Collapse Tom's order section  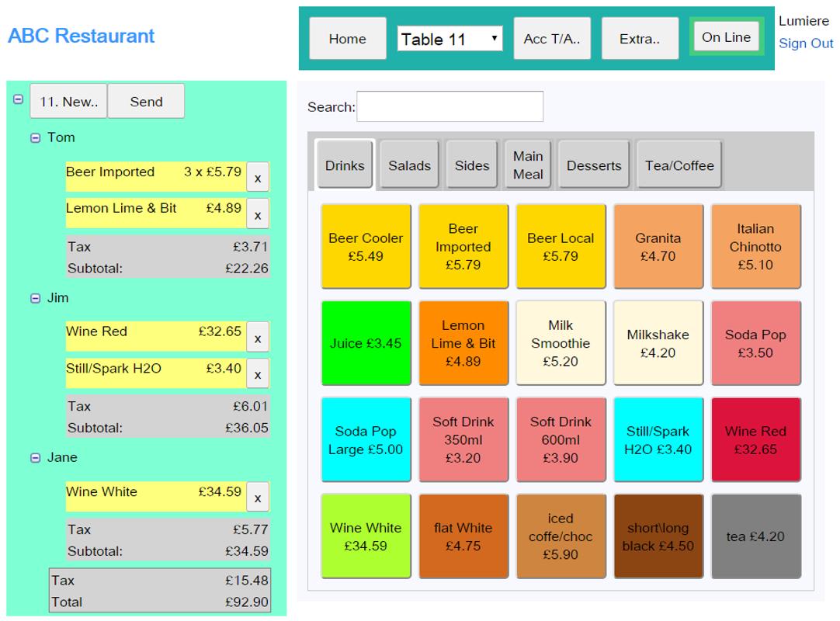click(36, 138)
